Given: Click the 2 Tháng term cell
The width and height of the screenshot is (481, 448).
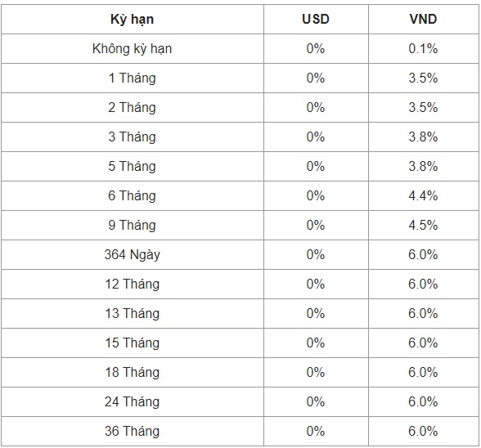Looking at the screenshot, I should [x=133, y=108].
